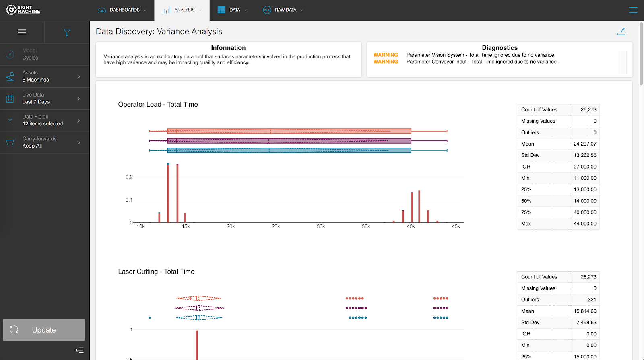This screenshot has width=644, height=360.
Task: Collapse the sidebar with bottom arrow icon
Action: pyautogui.click(x=80, y=350)
